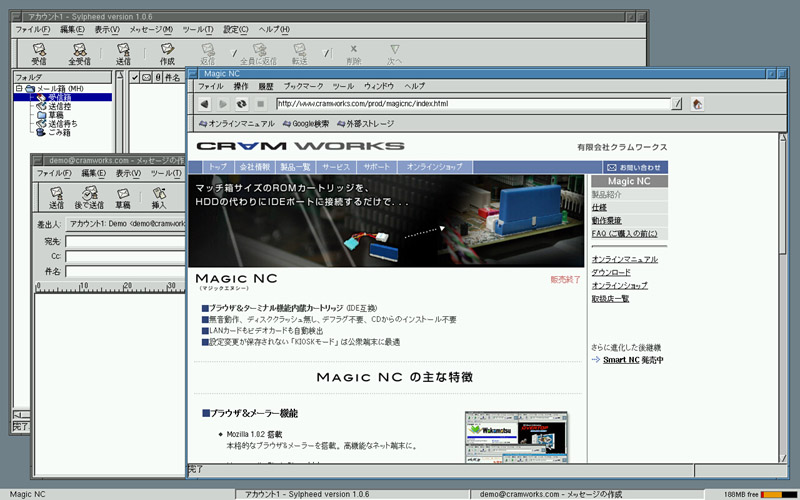Open 履歴 menu in Magic NC
Screen dimensions: 800x500
click(266, 86)
